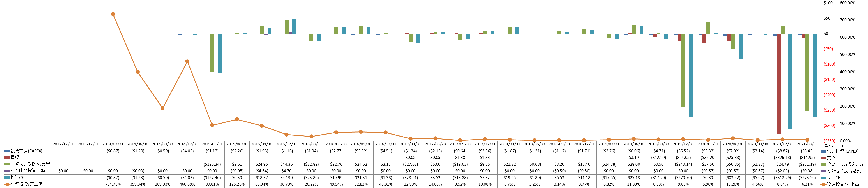
Task: Click the ($127.46) 投資CF cell
Action: (212, 177)
